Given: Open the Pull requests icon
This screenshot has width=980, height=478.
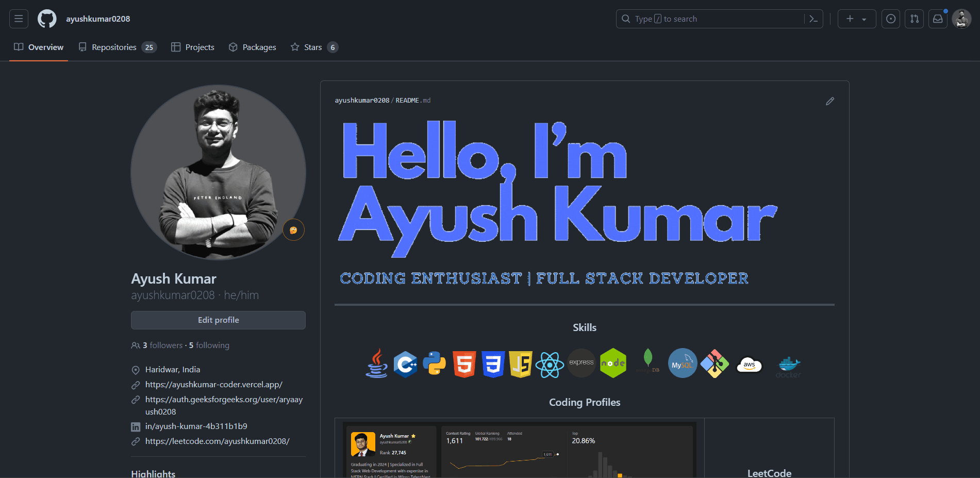Looking at the screenshot, I should pos(914,19).
